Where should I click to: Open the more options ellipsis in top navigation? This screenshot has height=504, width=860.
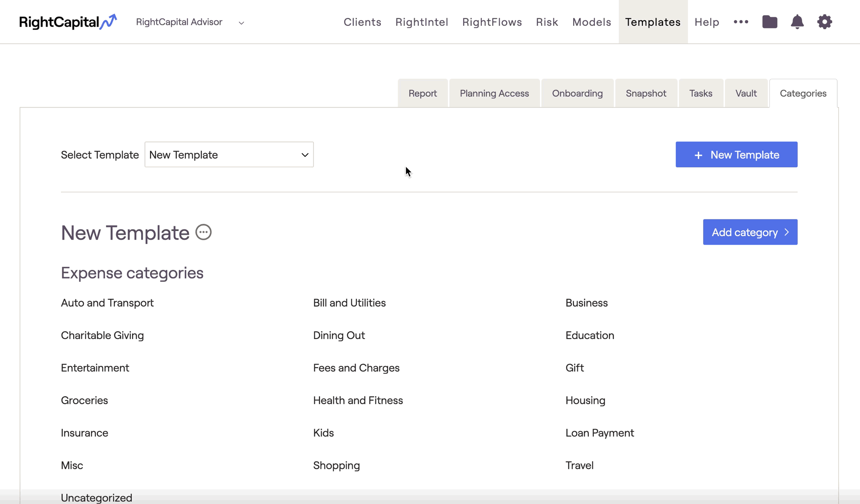coord(741,22)
